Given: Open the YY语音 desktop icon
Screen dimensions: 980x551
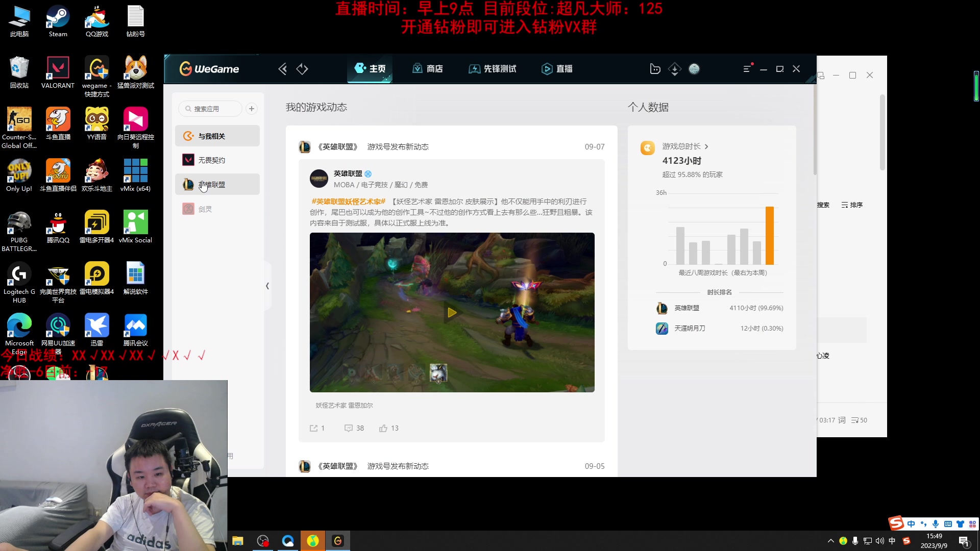Looking at the screenshot, I should 97,124.
